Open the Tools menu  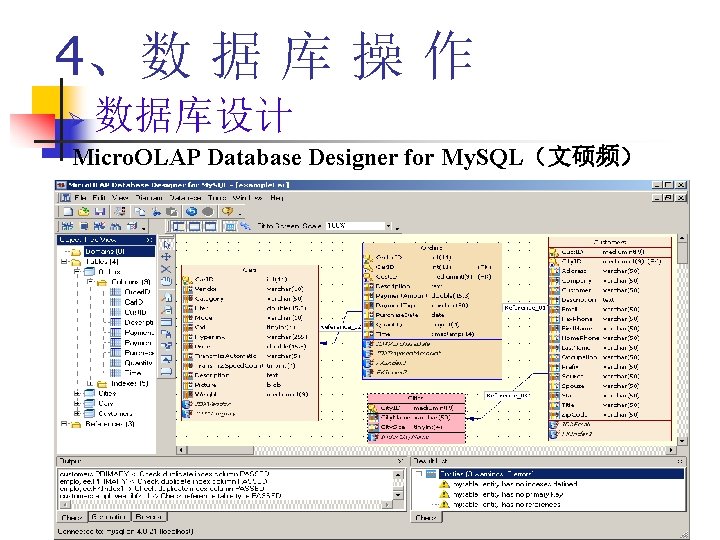(x=217, y=198)
